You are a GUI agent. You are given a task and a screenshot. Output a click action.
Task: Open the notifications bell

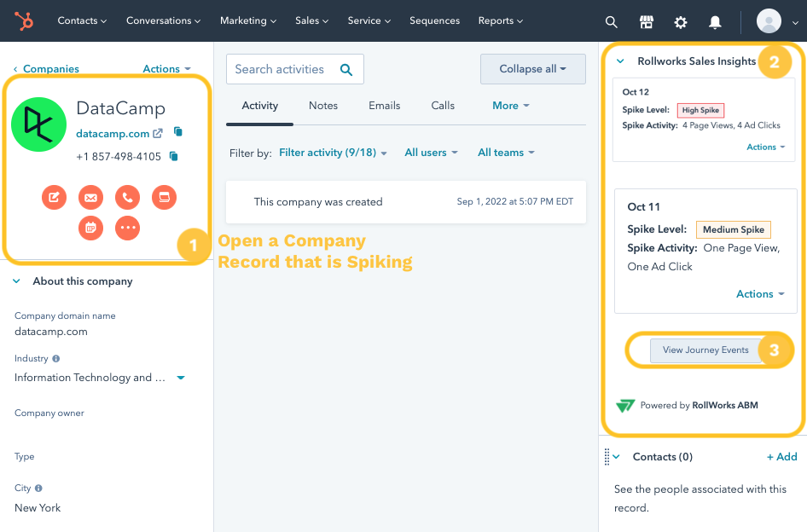click(x=715, y=21)
